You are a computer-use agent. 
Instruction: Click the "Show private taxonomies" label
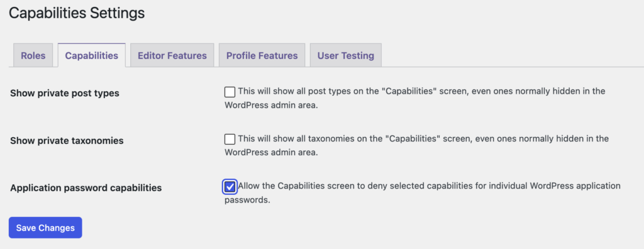tap(67, 141)
